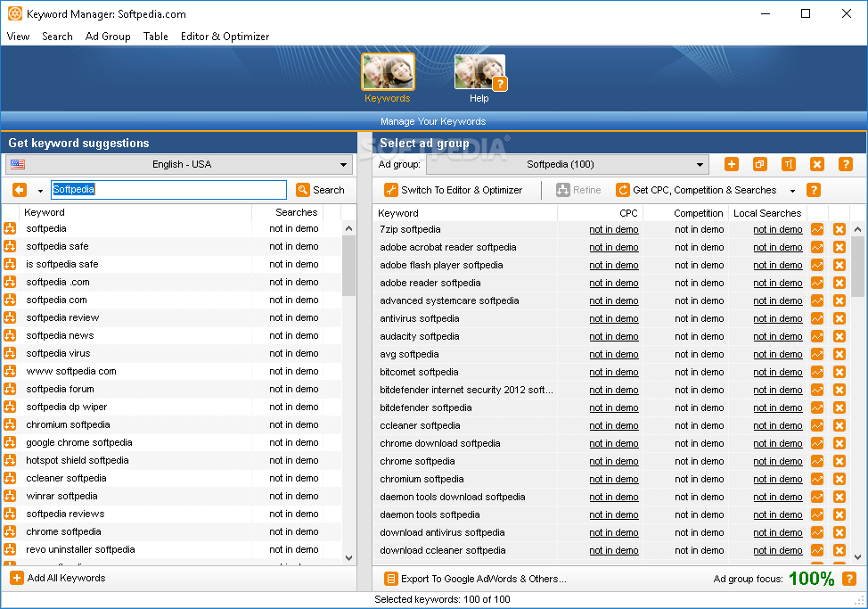868x609 pixels.
Task: Open toolbar help question icon near Get CPC
Action: tap(814, 190)
